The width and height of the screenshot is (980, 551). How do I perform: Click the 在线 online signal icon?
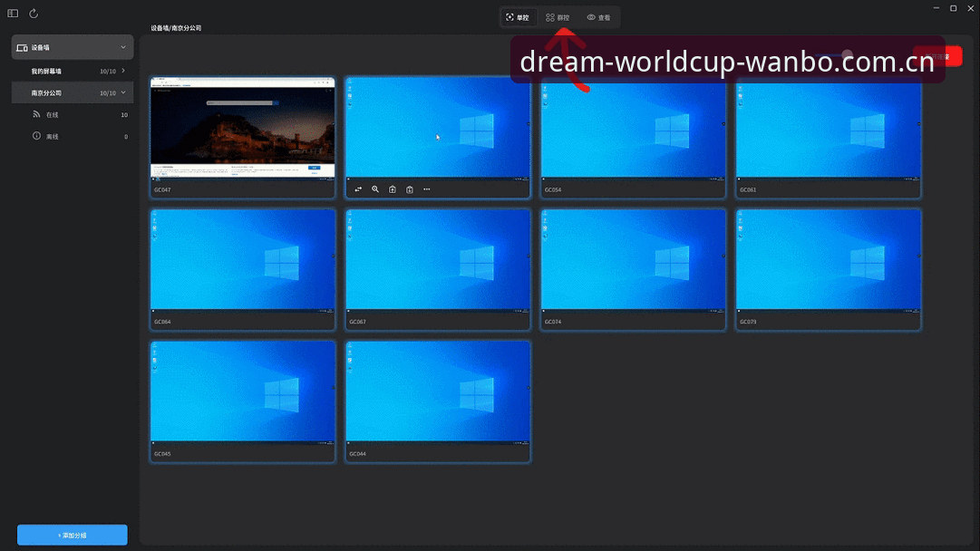36,114
